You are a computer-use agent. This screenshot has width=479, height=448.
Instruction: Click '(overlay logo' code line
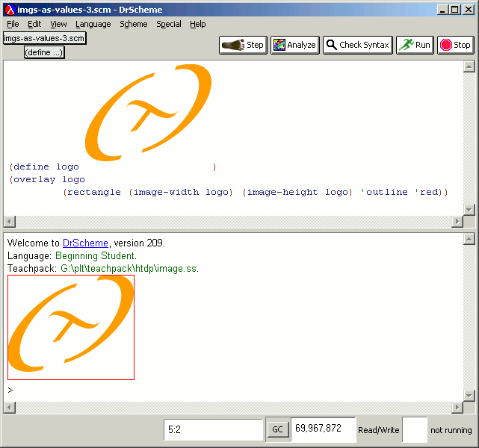click(47, 179)
